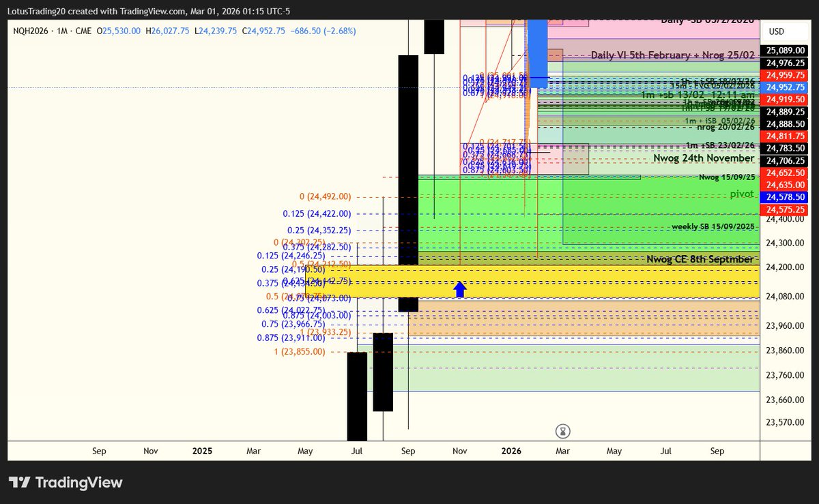The width and height of the screenshot is (819, 504).
Task: Click 2026 on the time axis
Action: [x=511, y=451]
